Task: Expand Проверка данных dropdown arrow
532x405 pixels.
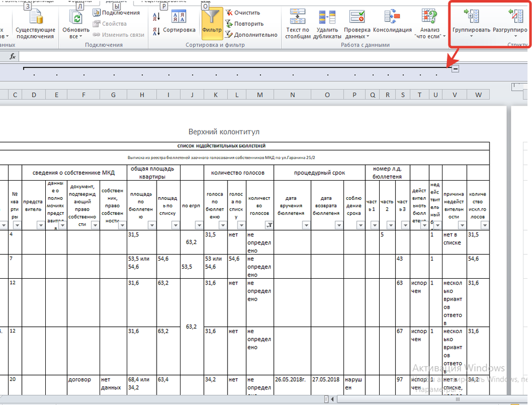Action: click(367, 37)
